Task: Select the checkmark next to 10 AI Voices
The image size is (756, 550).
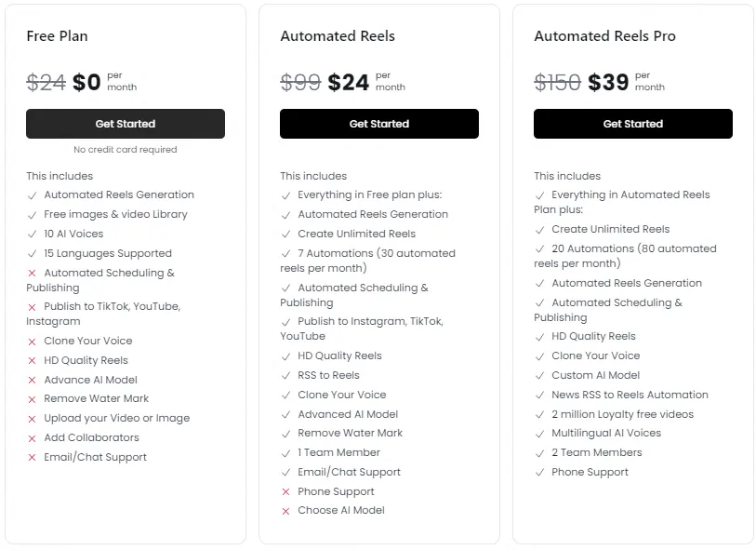Action: click(33, 234)
